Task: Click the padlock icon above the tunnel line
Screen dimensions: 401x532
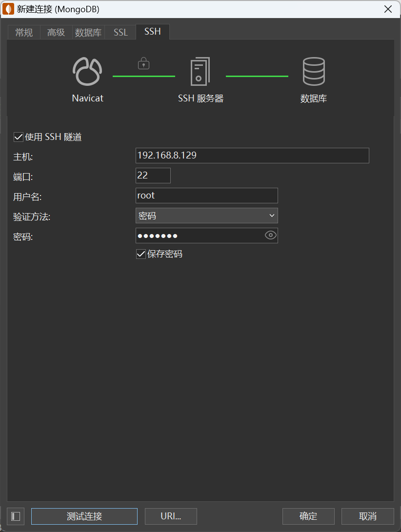Action: click(143, 63)
